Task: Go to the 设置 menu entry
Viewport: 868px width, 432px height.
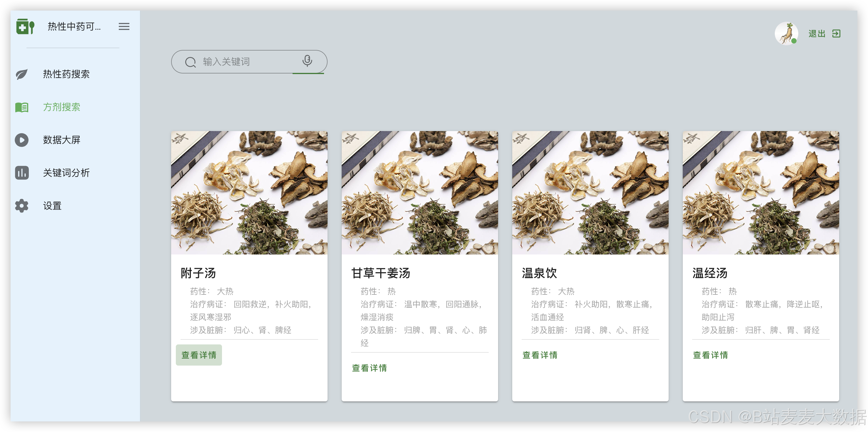Action: pyautogui.click(x=52, y=206)
